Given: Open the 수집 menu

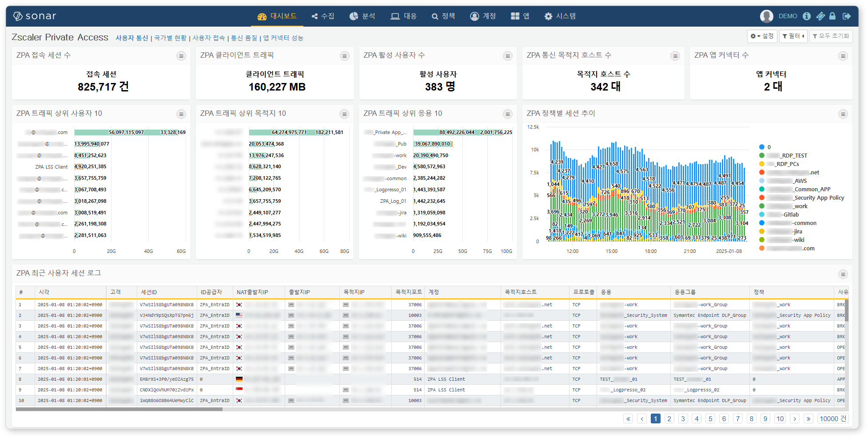Looking at the screenshot, I should point(323,16).
